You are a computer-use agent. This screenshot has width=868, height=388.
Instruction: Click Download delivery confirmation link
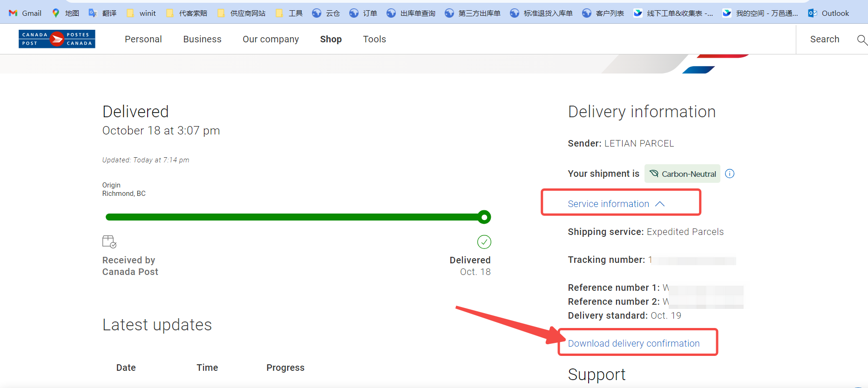(x=634, y=343)
